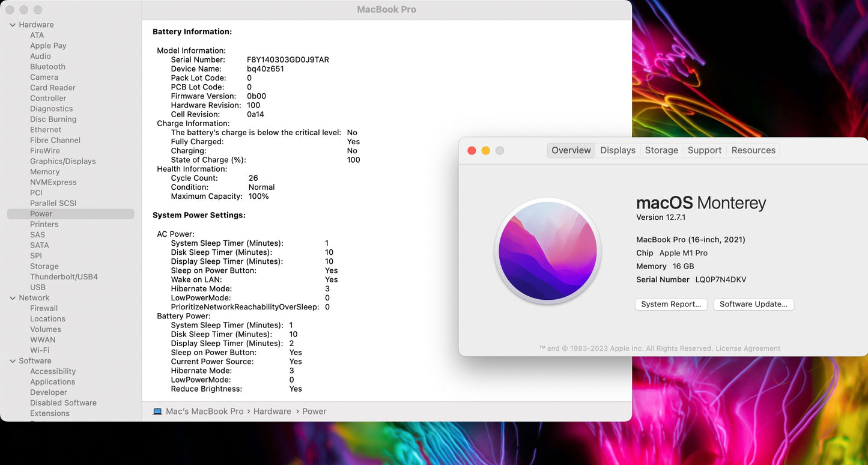Screen dimensions: 868x465
Task: Select Extensions under Software
Action: tap(50, 413)
